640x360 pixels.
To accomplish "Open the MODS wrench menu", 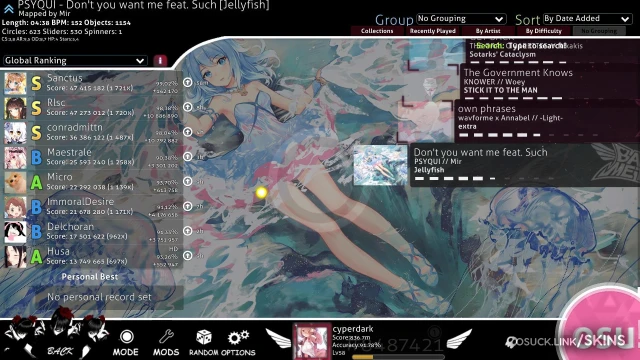I will tap(166, 337).
